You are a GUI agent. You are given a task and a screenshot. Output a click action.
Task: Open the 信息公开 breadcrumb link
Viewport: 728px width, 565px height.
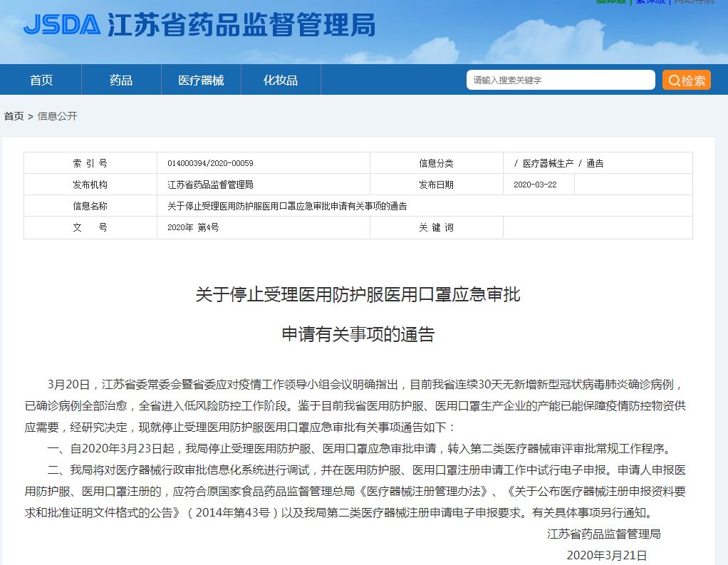pos(57,116)
